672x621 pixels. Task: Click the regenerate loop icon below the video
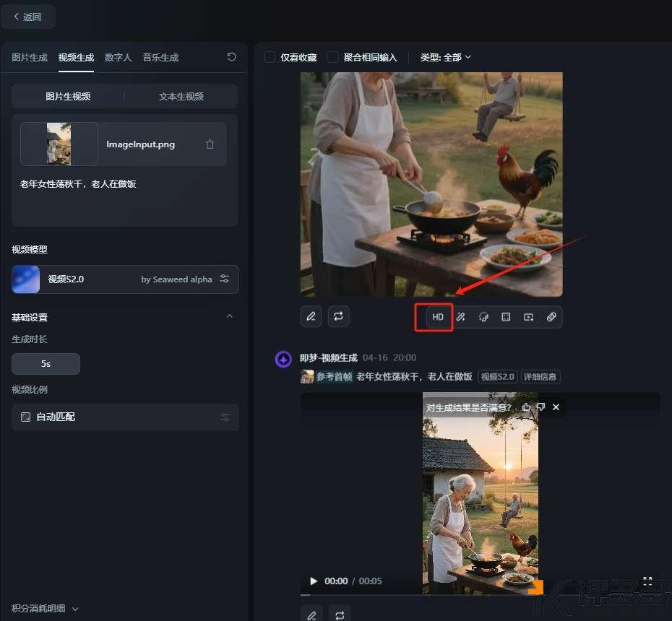(338, 316)
